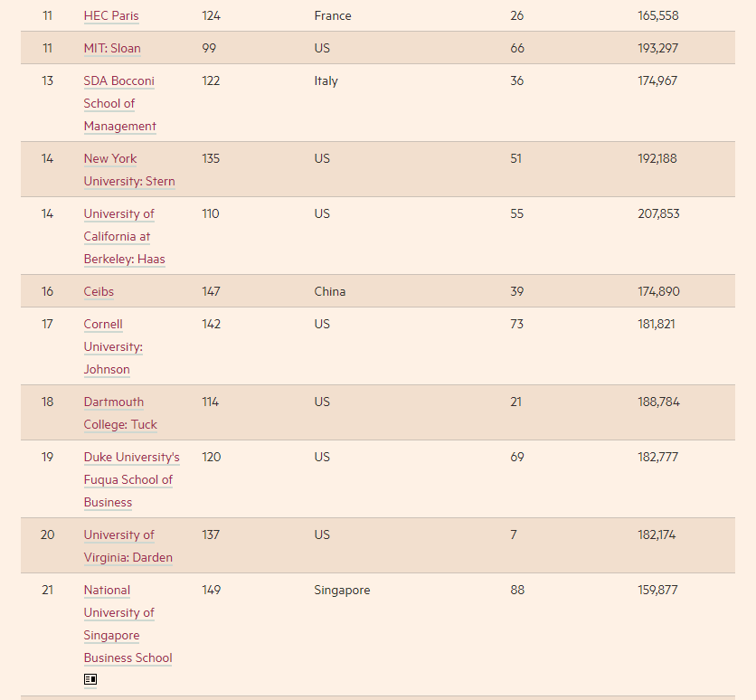This screenshot has height=700, width=756.
Task: Open Duke University's Fuqua School of Business
Action: click(x=131, y=479)
